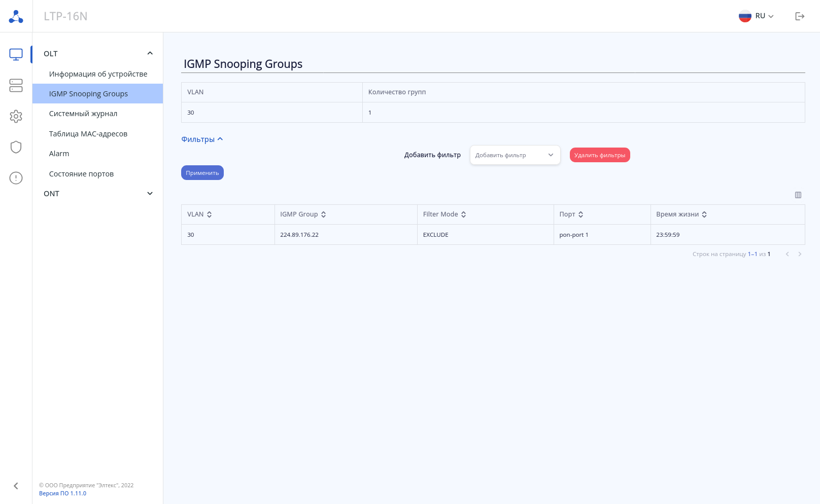
Task: Click the Версия ПО 1.11.0 link
Action: point(63,493)
